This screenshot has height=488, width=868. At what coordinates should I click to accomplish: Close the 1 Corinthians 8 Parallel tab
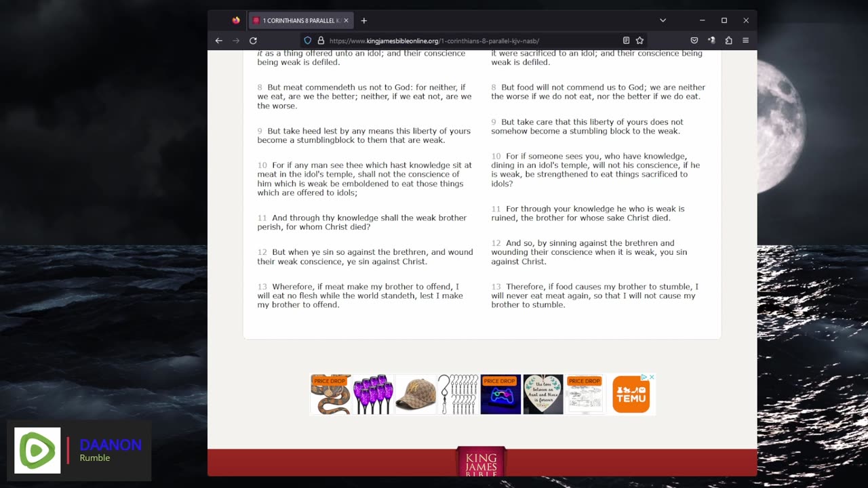coord(346,20)
